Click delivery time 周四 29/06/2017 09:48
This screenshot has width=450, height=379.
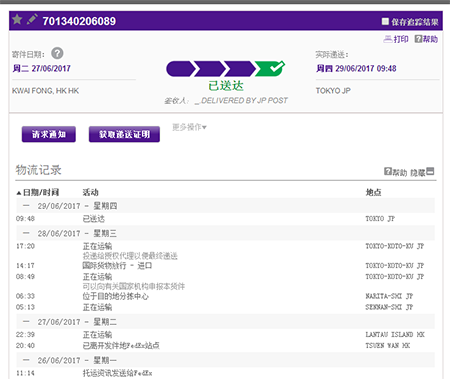coord(356,68)
